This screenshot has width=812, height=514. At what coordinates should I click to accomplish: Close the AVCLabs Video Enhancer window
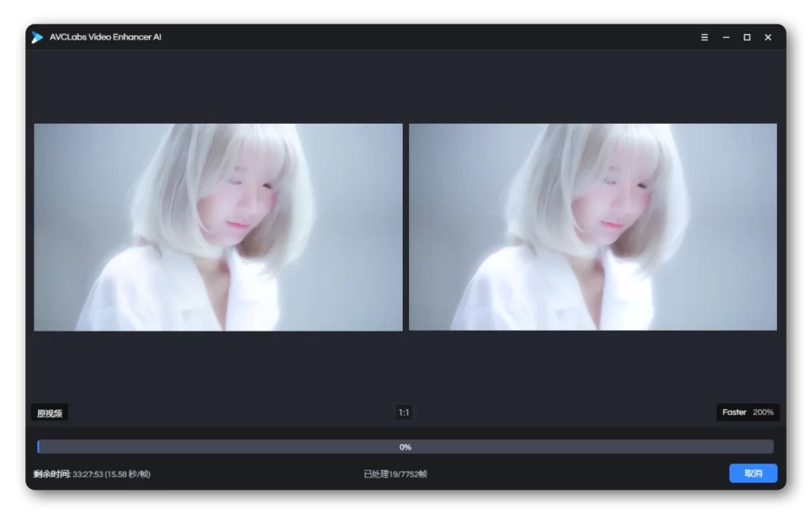click(x=768, y=37)
